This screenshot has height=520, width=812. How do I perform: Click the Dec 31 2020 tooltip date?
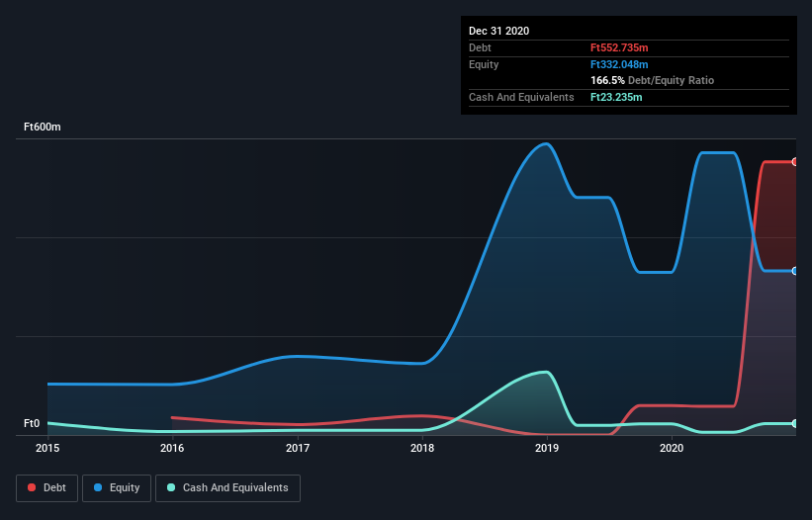pos(498,31)
